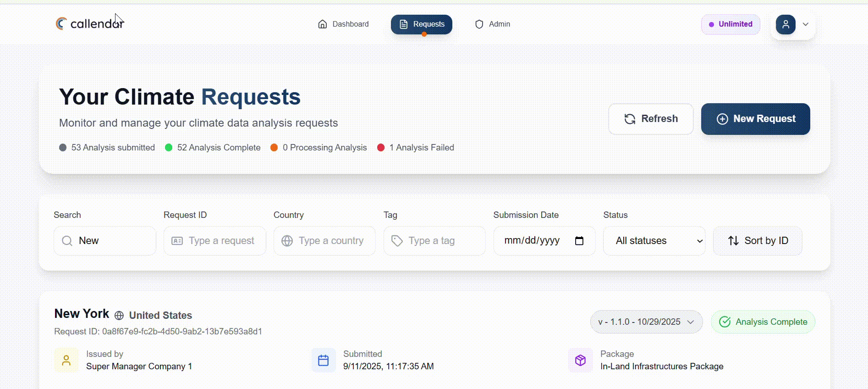Click the United States country label
Screen dimensions: 868x389
160,316
